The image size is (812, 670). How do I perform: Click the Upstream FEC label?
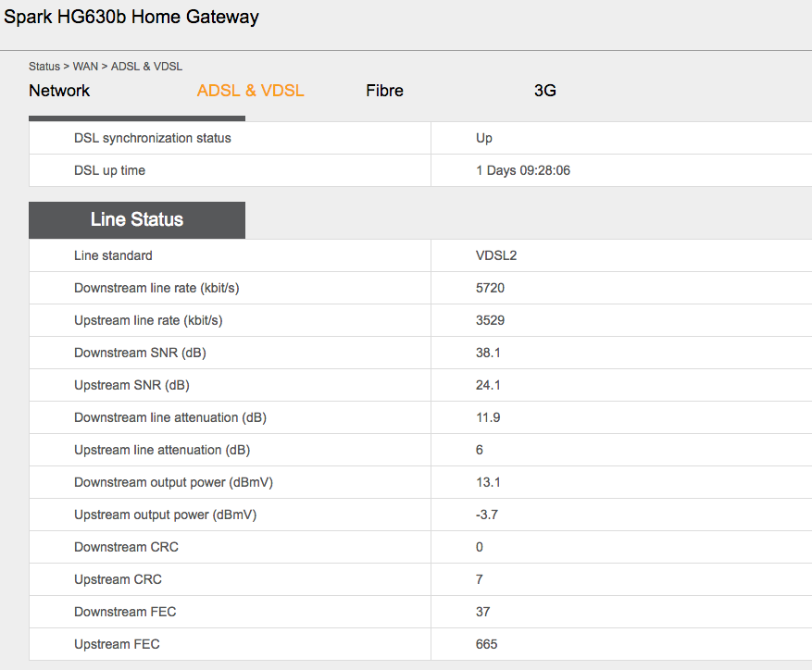coord(117,645)
